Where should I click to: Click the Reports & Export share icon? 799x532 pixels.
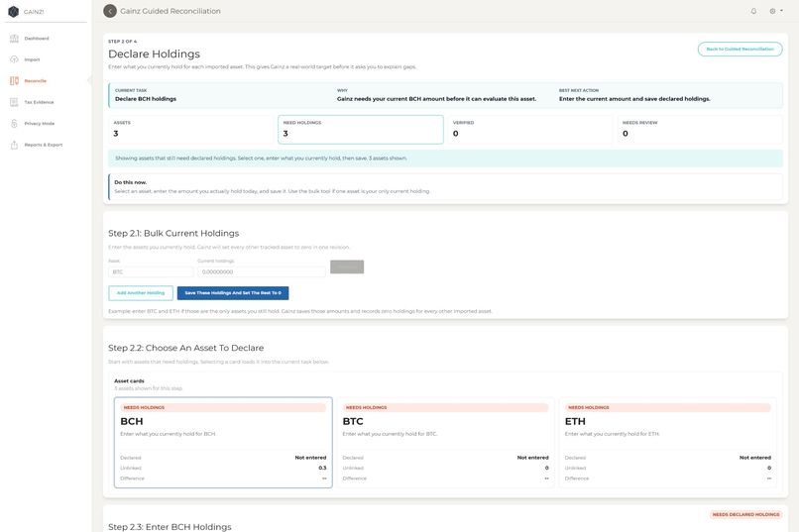point(14,145)
